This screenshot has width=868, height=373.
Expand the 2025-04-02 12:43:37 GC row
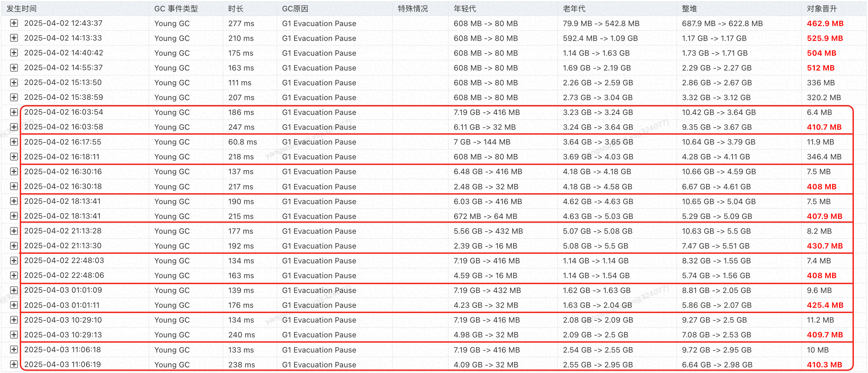pyautogui.click(x=14, y=23)
